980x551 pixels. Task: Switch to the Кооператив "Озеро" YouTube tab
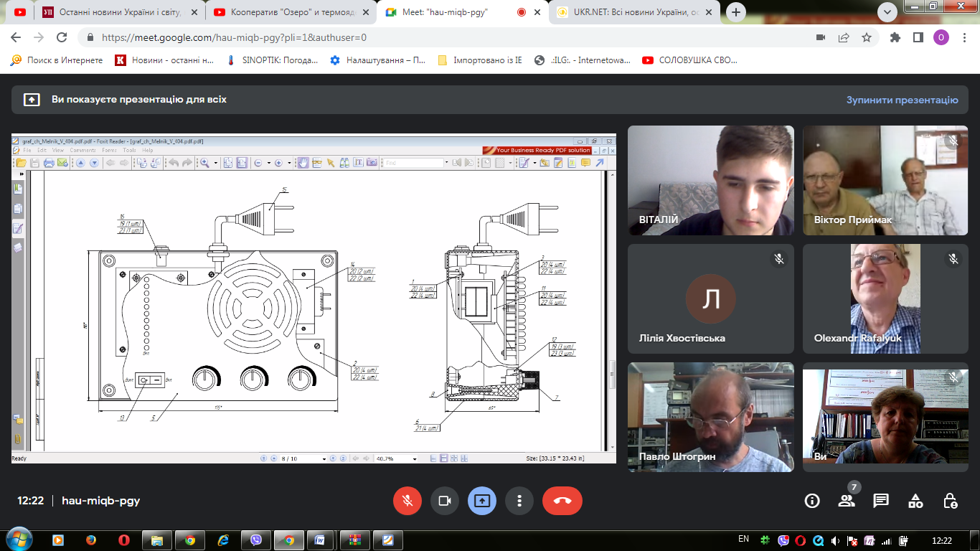click(x=290, y=12)
